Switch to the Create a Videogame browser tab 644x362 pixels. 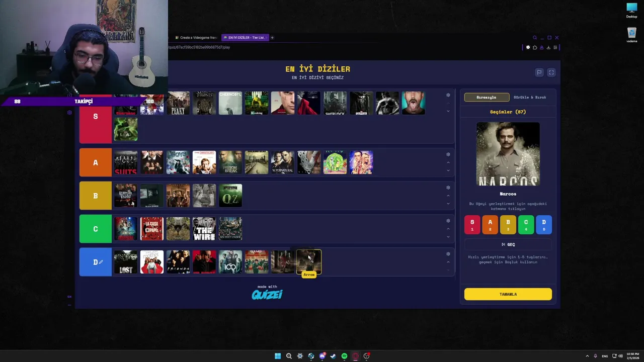click(196, 37)
